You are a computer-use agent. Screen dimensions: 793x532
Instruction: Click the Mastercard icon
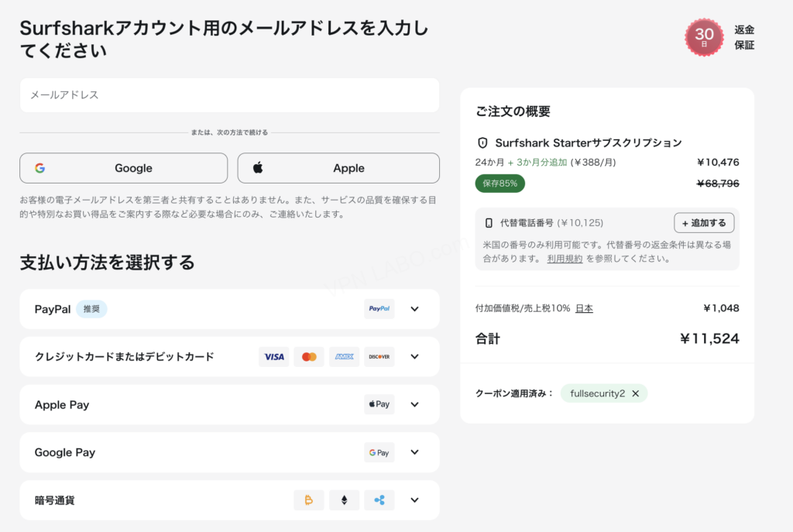(x=309, y=356)
